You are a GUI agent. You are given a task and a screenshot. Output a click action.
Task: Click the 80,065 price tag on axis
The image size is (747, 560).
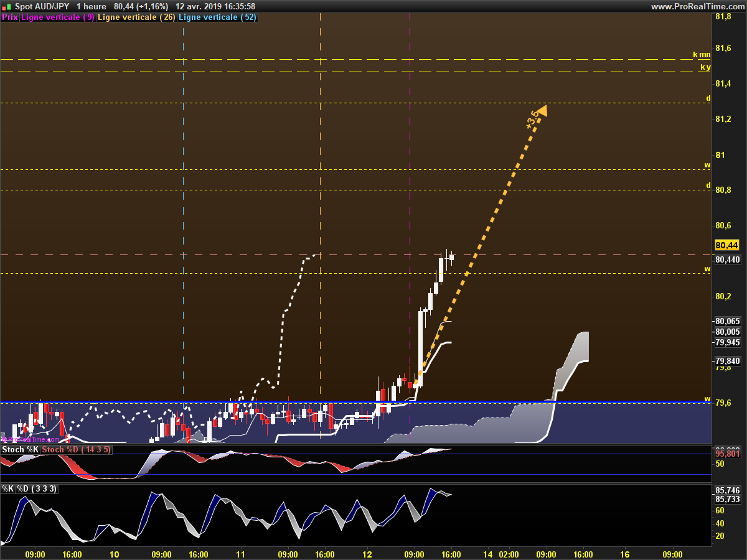(728, 321)
